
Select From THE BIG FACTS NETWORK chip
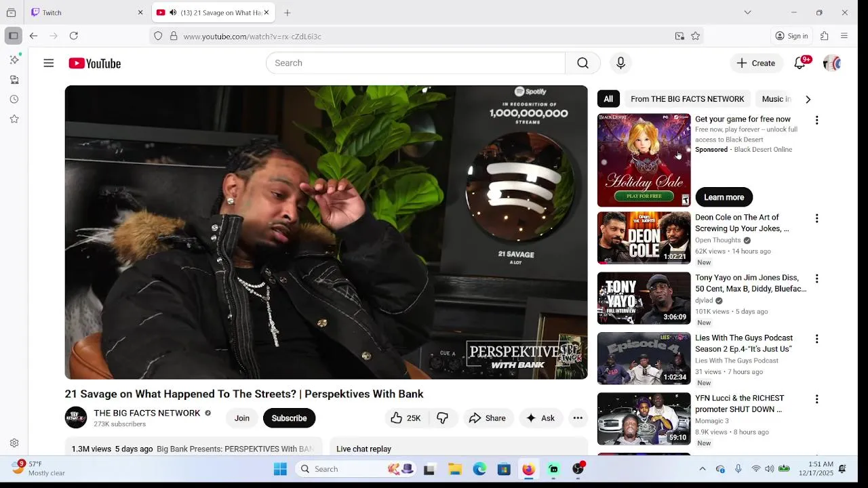point(687,99)
